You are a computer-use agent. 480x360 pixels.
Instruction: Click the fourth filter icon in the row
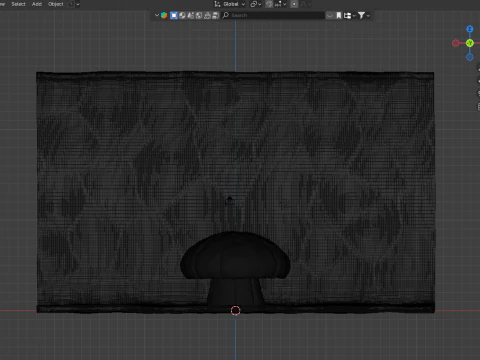coord(199,15)
